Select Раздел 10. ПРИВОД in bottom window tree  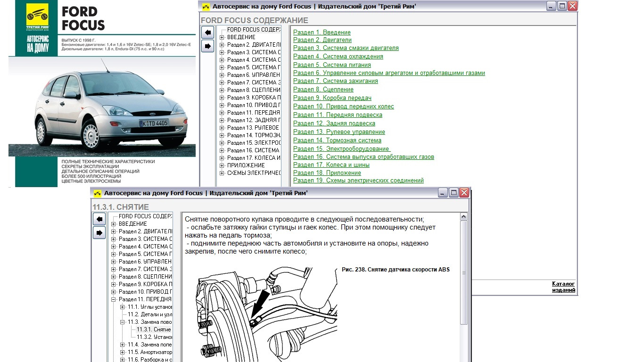point(145,292)
